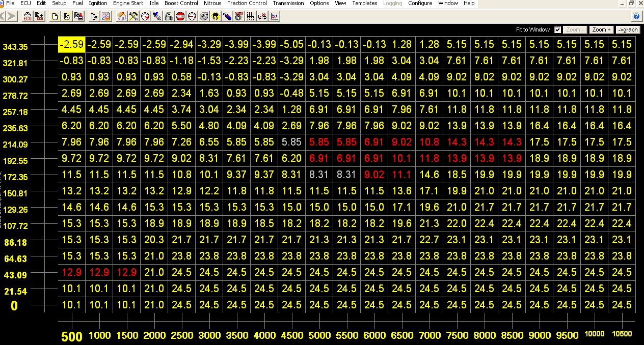Image resolution: width=644 pixels, height=345 pixels.
Task: Select the highlighted -2.59 cell at 500 RPM
Action: tap(71, 44)
